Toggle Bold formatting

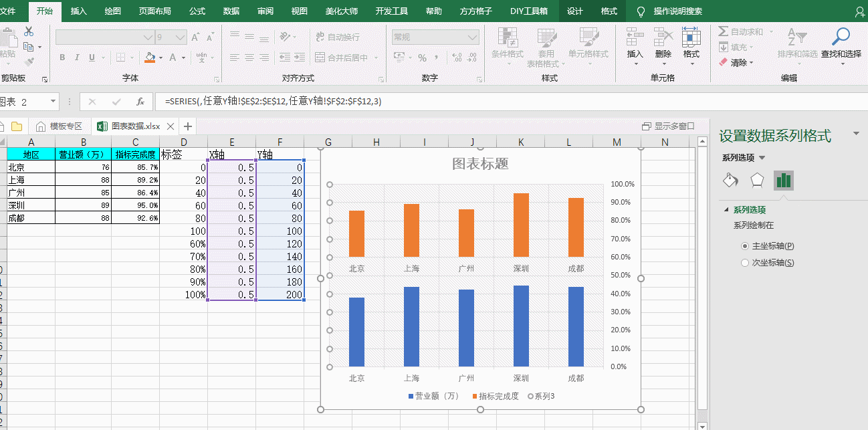62,58
